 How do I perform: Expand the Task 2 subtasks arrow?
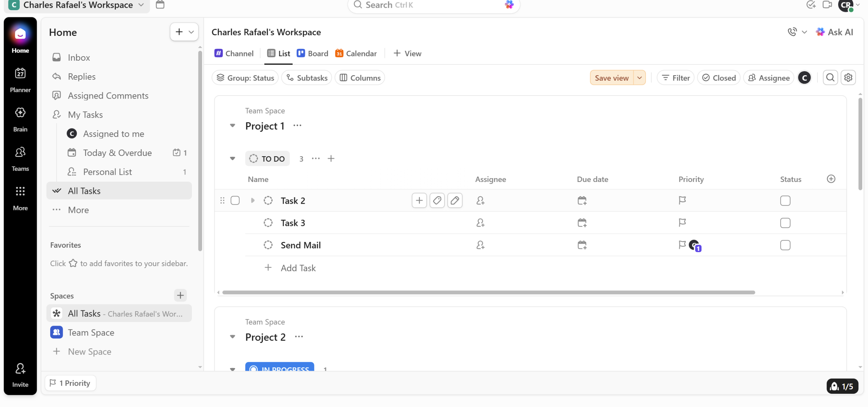pos(253,200)
